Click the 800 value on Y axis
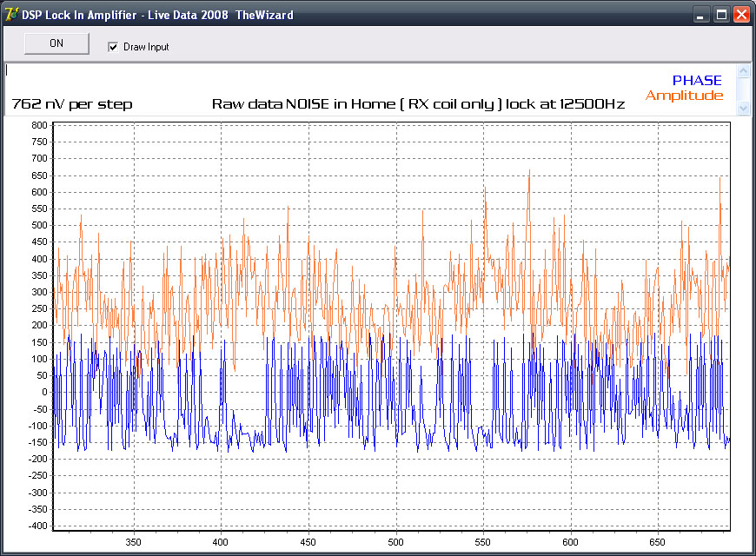This screenshot has height=556, width=756. coord(38,125)
